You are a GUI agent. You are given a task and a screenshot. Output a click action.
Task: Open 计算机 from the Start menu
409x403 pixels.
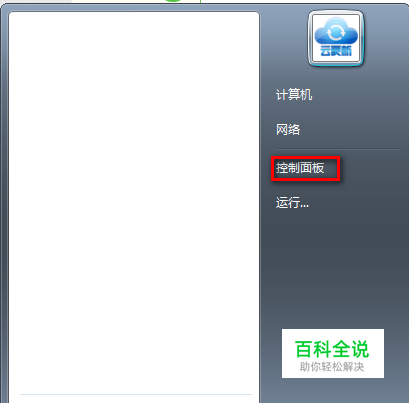click(x=294, y=95)
